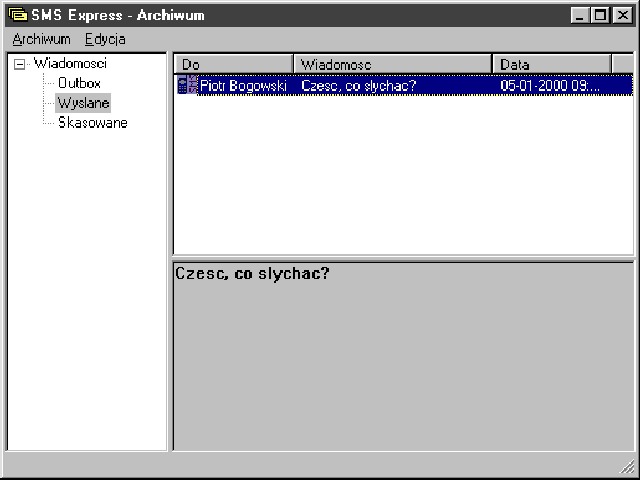Viewport: 640px width, 480px height.
Task: Click the message preview text in the lower pane
Action: 252,272
